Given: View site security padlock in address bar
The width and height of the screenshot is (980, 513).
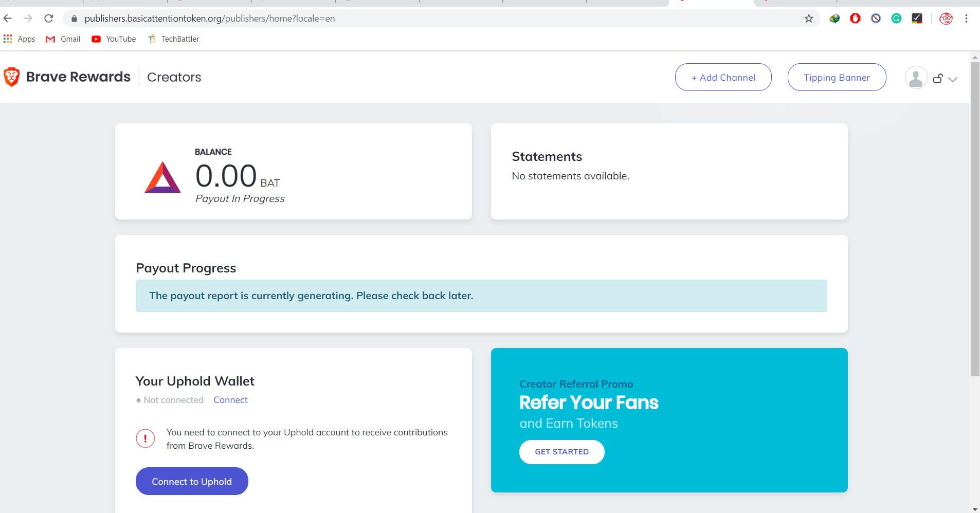Looking at the screenshot, I should tap(74, 19).
